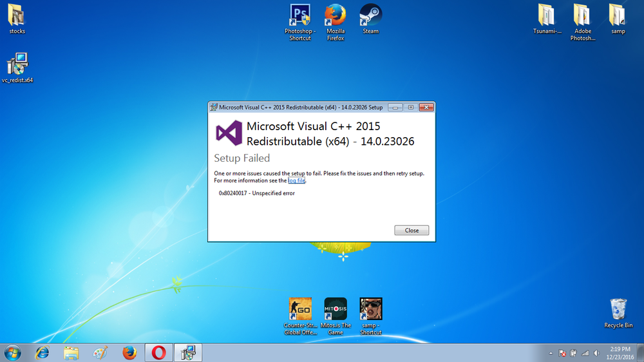644x362 pixels.
Task: Open the log file link
Action: 296,180
